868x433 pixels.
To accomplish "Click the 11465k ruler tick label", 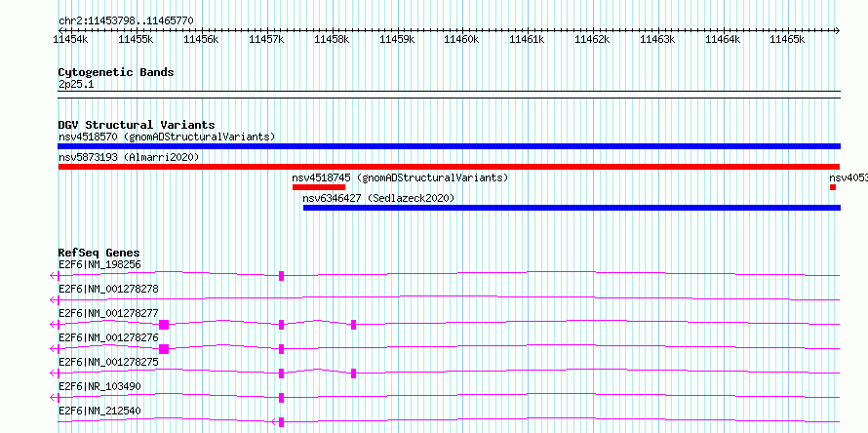I will (x=788, y=39).
